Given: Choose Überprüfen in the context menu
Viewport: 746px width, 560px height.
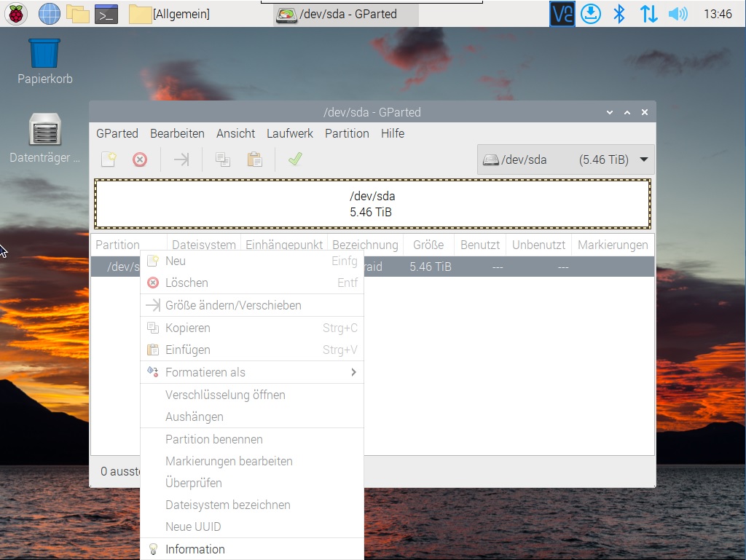Looking at the screenshot, I should point(252,483).
